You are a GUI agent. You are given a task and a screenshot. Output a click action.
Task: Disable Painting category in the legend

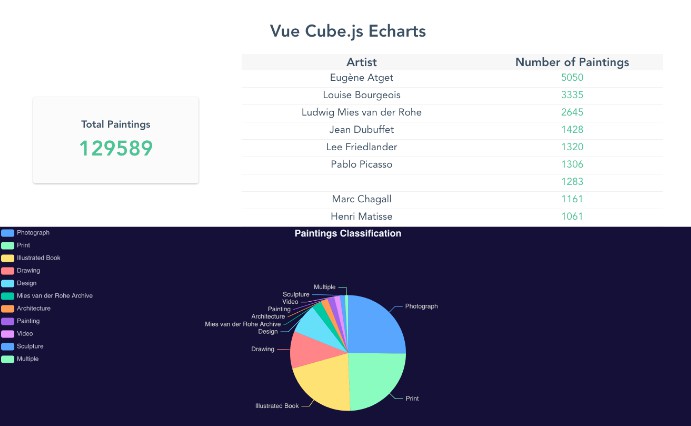[8, 321]
